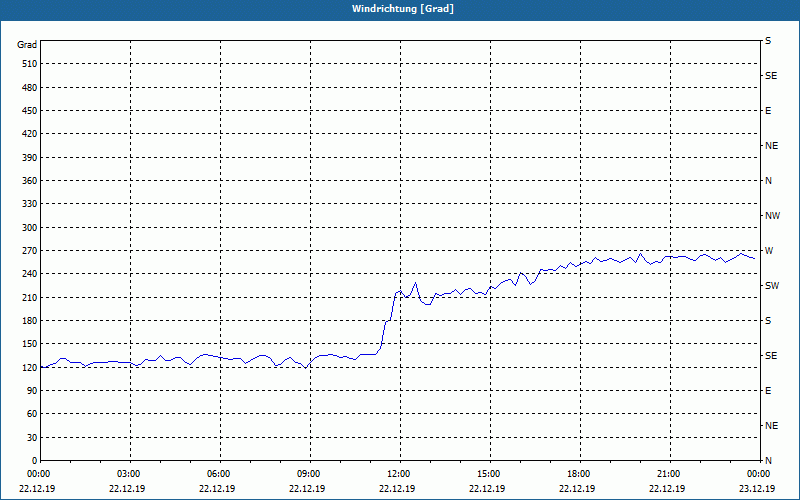Click the NW compass label
800x500 pixels.
(772, 216)
